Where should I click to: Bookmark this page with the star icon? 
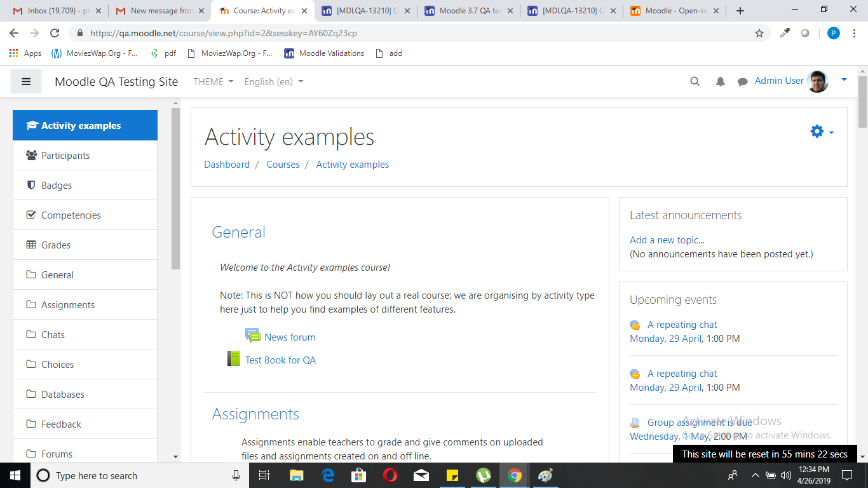click(x=759, y=33)
